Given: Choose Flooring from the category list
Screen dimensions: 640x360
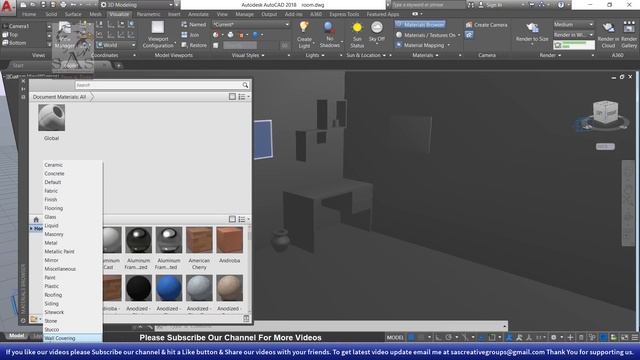Looking at the screenshot, I should 53,208.
